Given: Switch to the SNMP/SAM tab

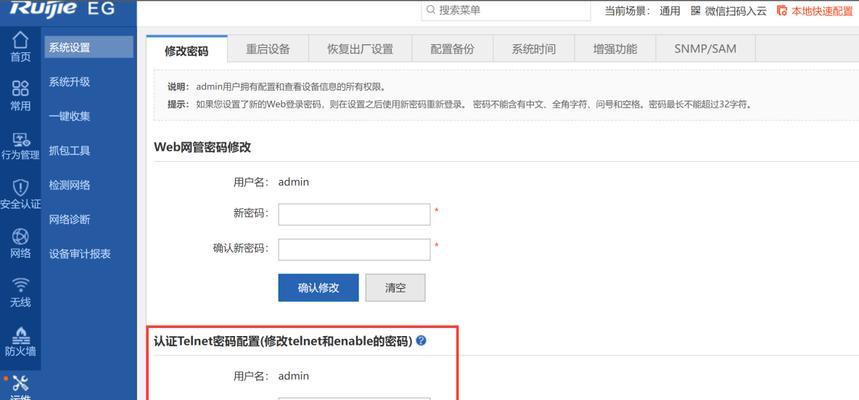Looking at the screenshot, I should (x=705, y=49).
